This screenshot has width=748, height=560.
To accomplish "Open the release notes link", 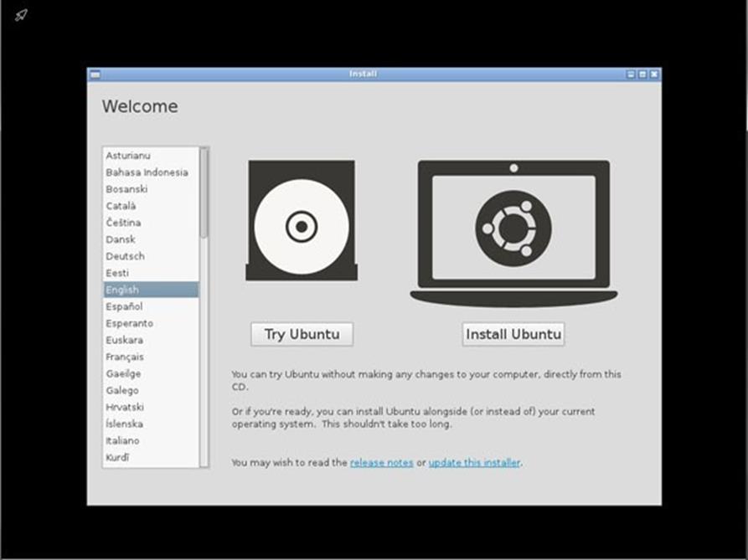I will [x=382, y=463].
